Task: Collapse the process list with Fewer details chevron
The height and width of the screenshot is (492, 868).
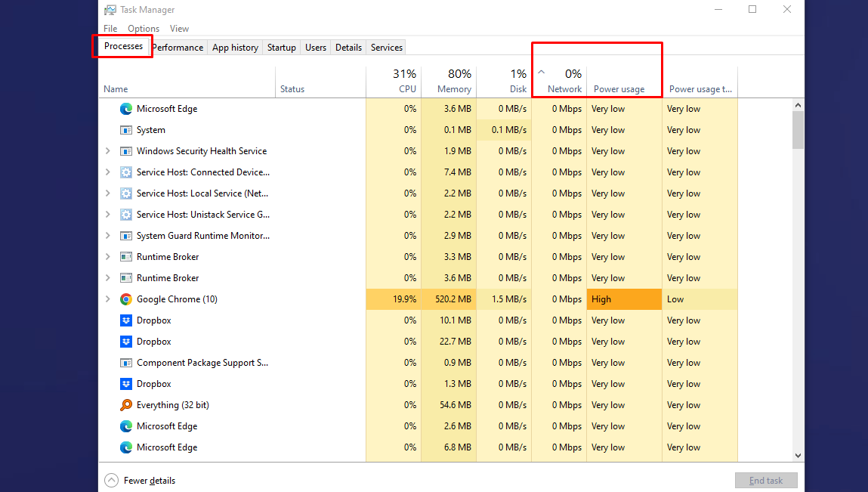Action: [x=111, y=480]
